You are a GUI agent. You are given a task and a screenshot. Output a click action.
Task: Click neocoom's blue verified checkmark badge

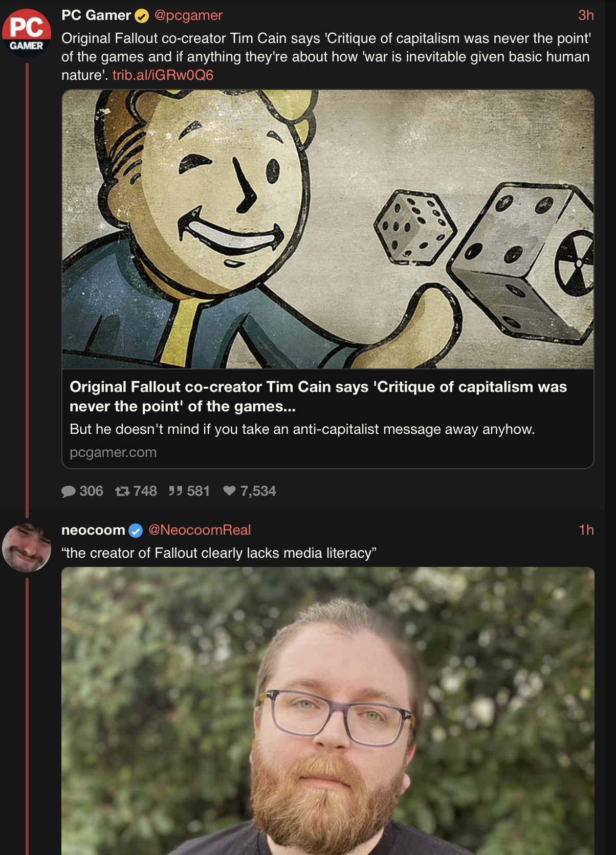tap(136, 531)
